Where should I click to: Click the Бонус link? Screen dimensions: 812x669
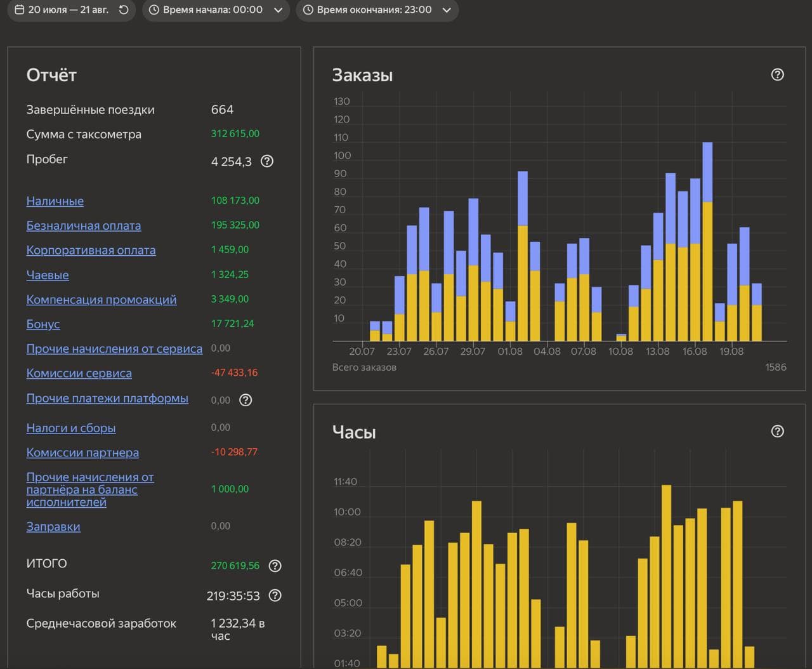43,324
